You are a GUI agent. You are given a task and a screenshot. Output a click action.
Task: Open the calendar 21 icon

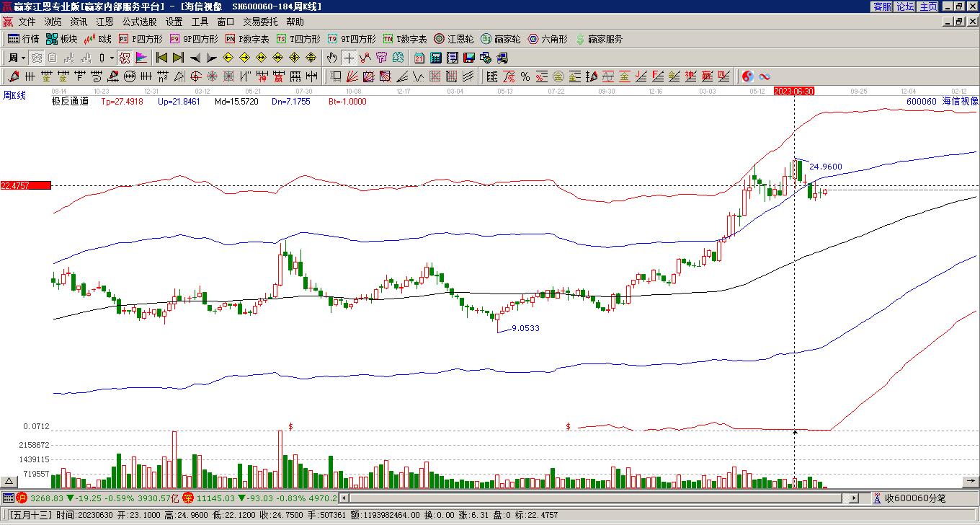point(419,58)
